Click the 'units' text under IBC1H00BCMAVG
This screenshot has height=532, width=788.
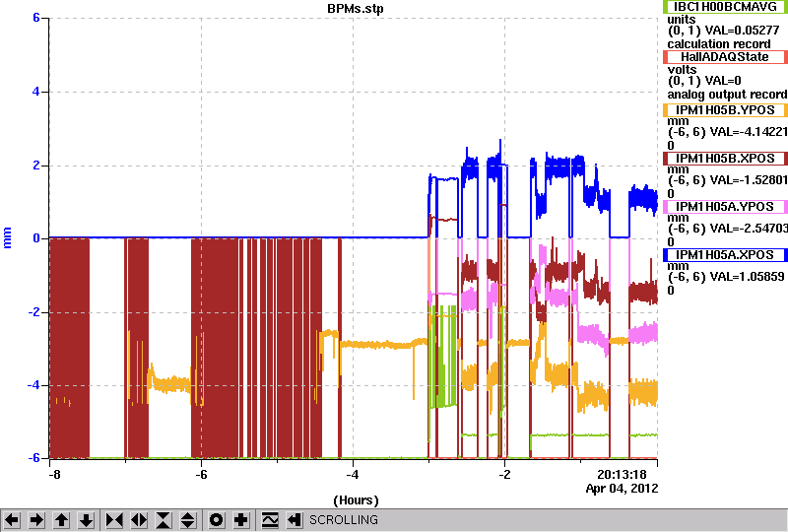coord(682,20)
